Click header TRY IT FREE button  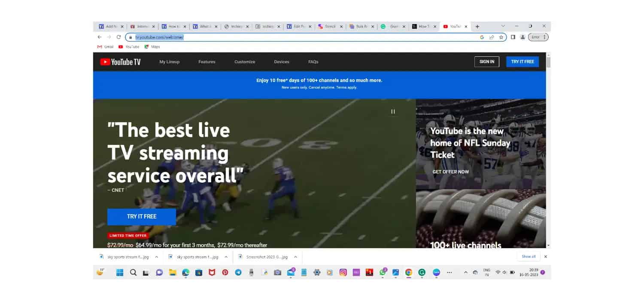(x=522, y=62)
